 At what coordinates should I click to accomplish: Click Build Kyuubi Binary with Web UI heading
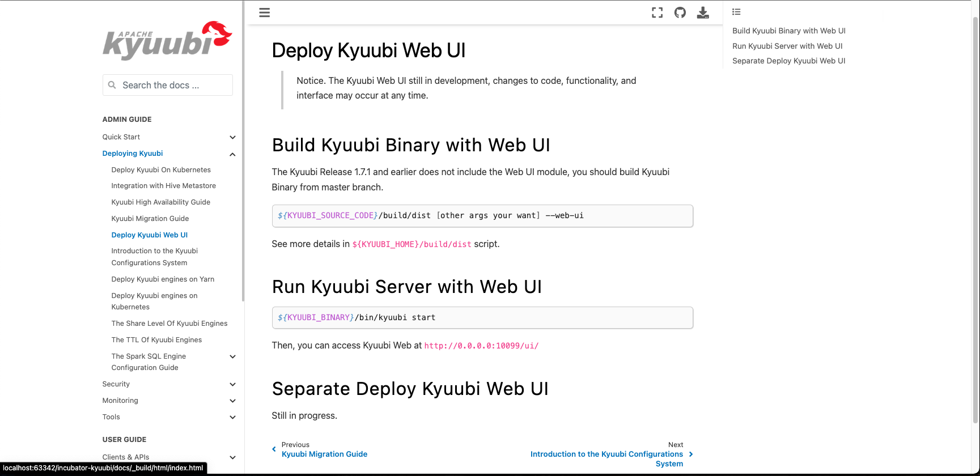[x=411, y=145]
